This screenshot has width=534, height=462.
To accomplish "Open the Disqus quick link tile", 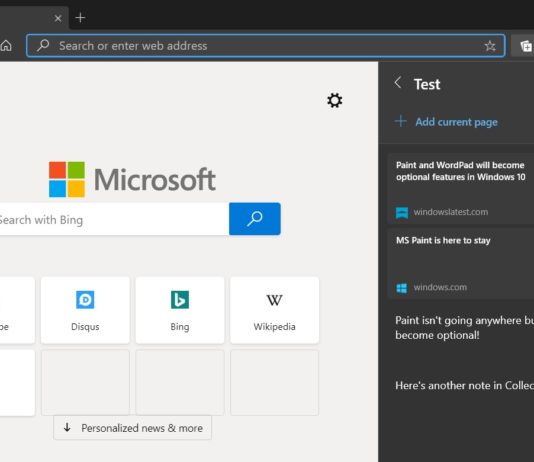I will 85,310.
